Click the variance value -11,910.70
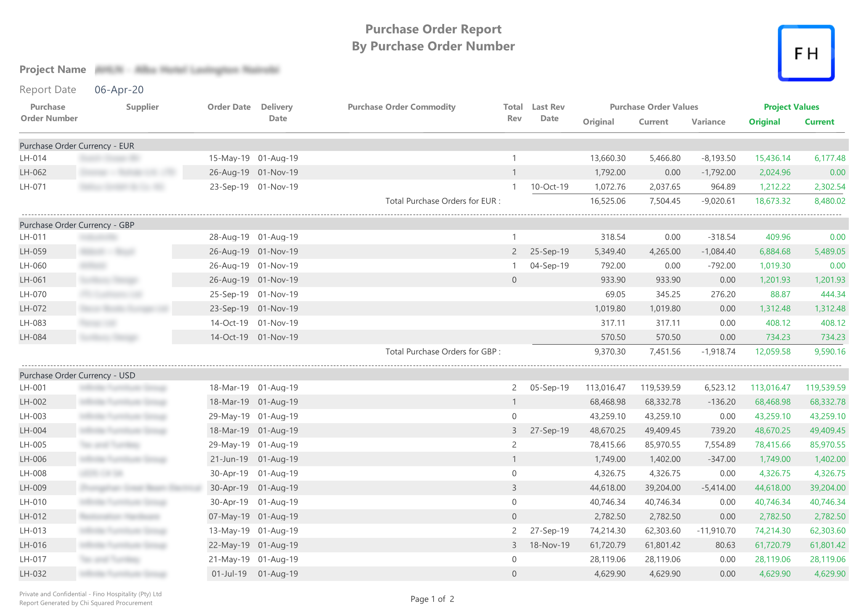Viewport: 861px width, 616px height. click(716, 531)
